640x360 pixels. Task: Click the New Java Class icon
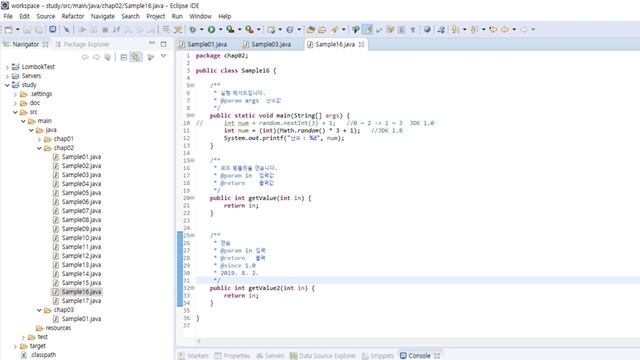point(290,29)
